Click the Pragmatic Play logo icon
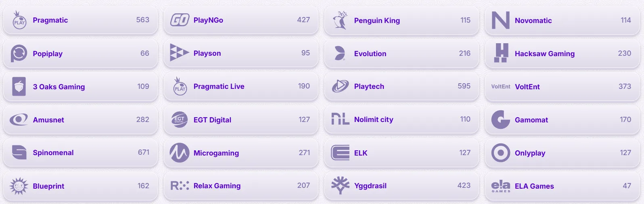The height and width of the screenshot is (204, 644). point(19,20)
